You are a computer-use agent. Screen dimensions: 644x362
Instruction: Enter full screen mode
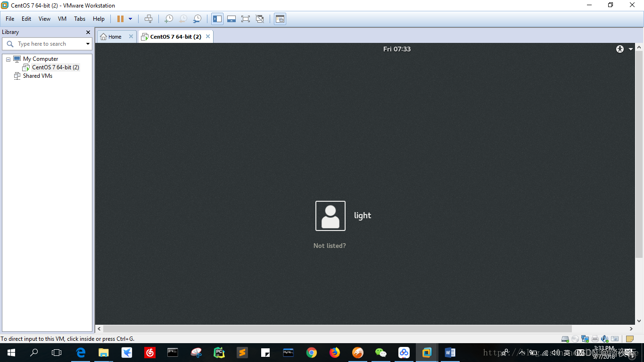pyautogui.click(x=246, y=19)
